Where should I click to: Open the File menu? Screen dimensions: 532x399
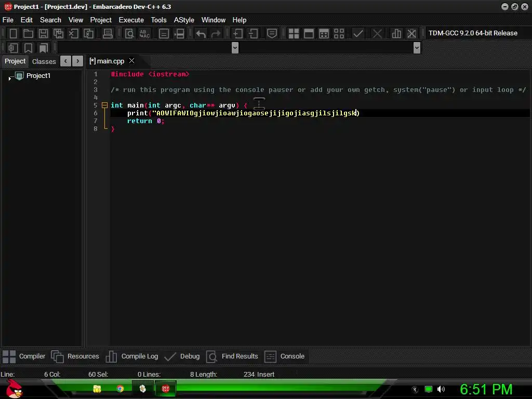pos(8,20)
